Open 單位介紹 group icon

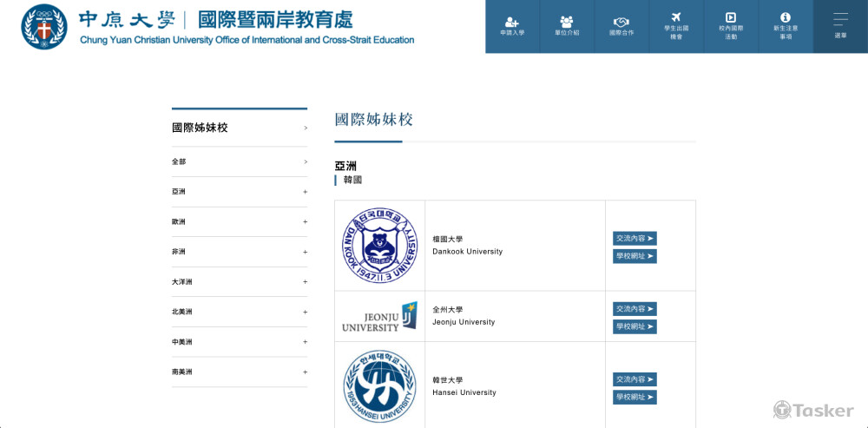pos(567,20)
